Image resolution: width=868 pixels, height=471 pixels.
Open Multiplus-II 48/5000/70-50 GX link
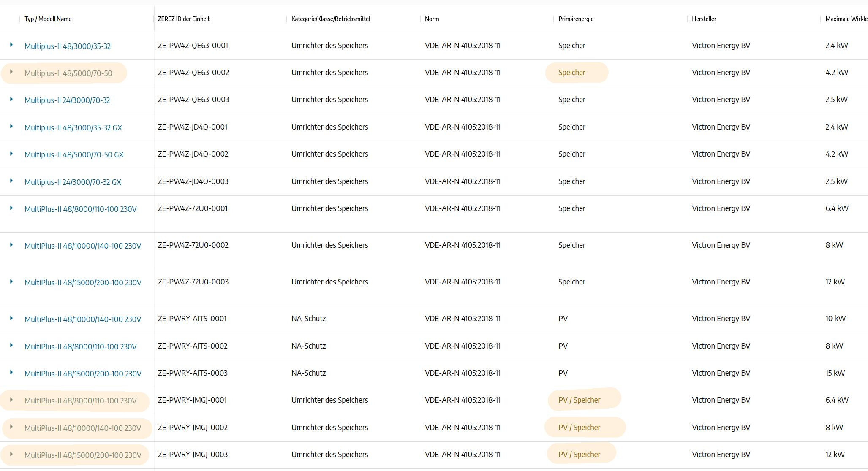(x=74, y=155)
